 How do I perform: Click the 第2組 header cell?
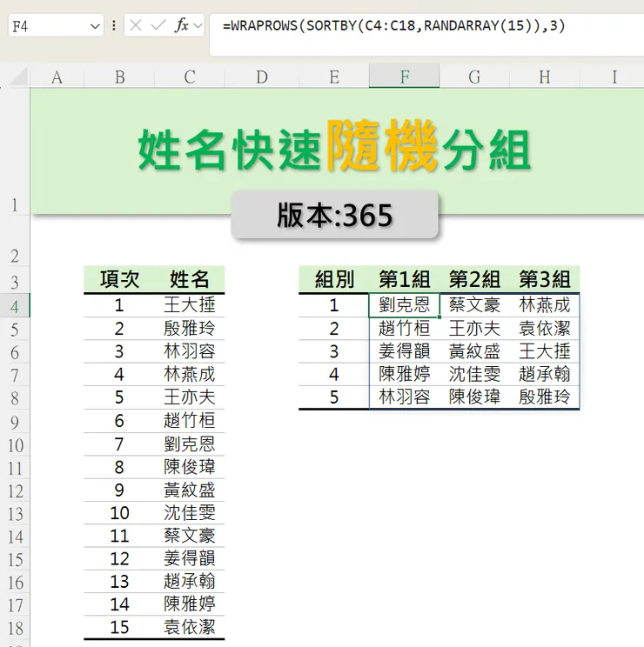(474, 279)
